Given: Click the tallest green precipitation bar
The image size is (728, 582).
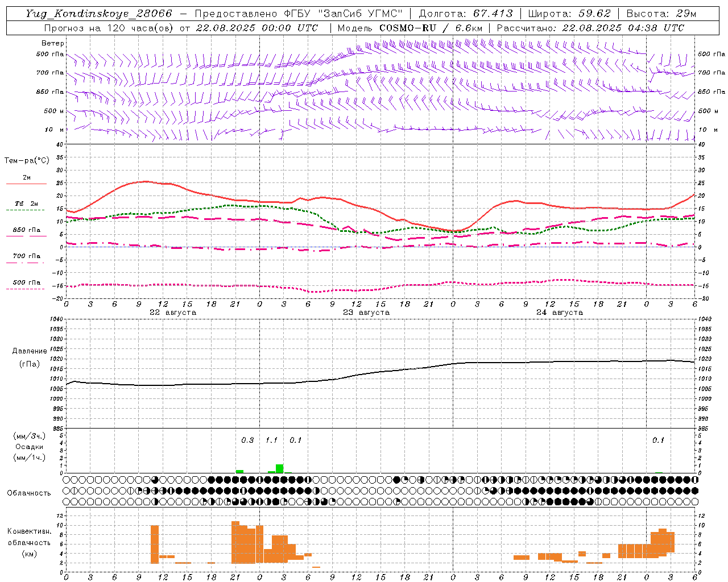Looking at the screenshot, I should 279,468.
